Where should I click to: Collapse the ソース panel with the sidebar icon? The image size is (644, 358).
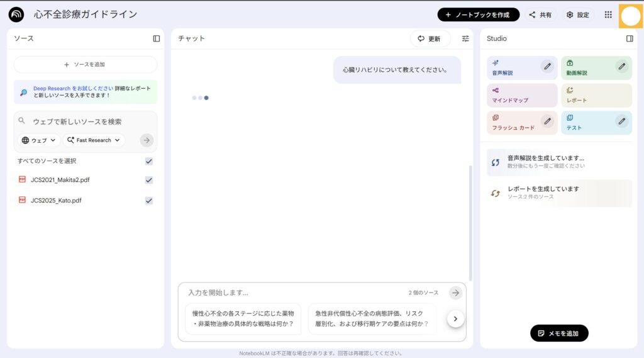pyautogui.click(x=156, y=38)
